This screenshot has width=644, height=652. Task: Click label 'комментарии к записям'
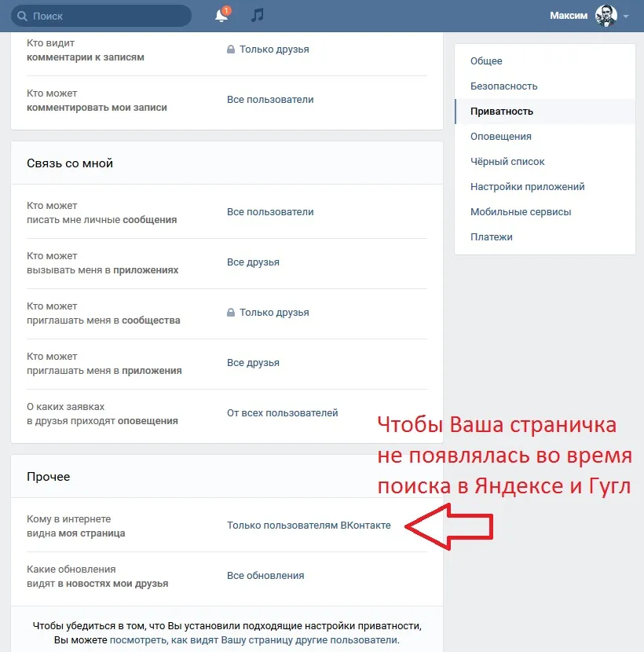coord(86,57)
